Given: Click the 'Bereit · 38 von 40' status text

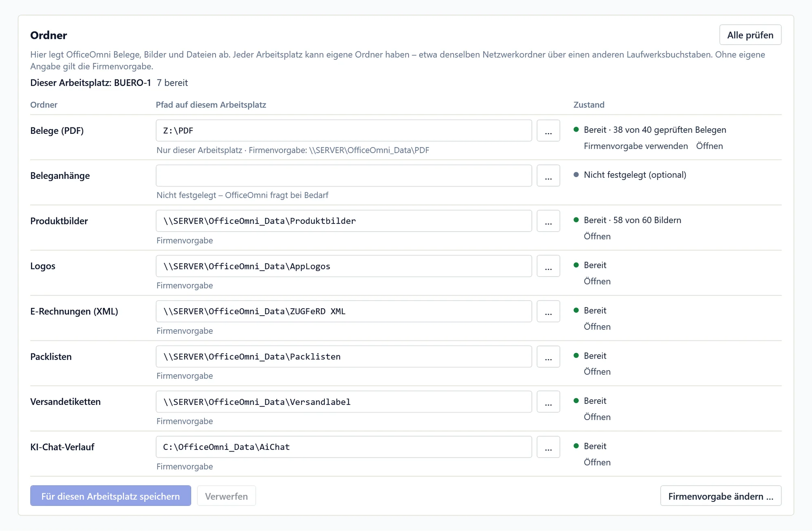Looking at the screenshot, I should pyautogui.click(x=655, y=130).
